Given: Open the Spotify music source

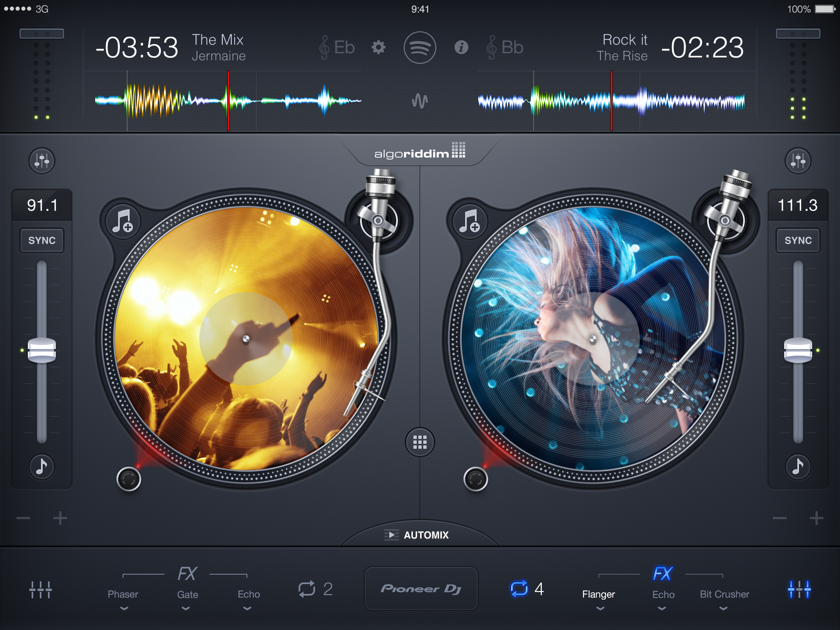Looking at the screenshot, I should [x=420, y=48].
